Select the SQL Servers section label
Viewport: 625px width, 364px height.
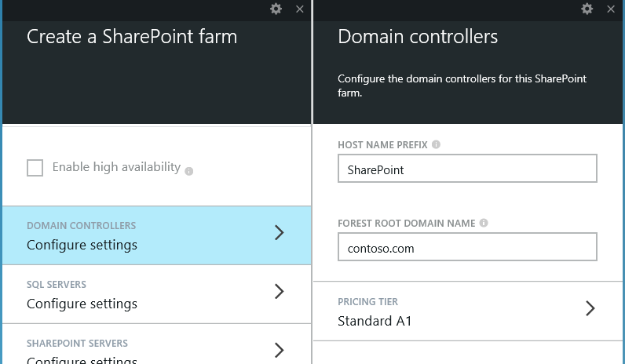pyautogui.click(x=57, y=284)
